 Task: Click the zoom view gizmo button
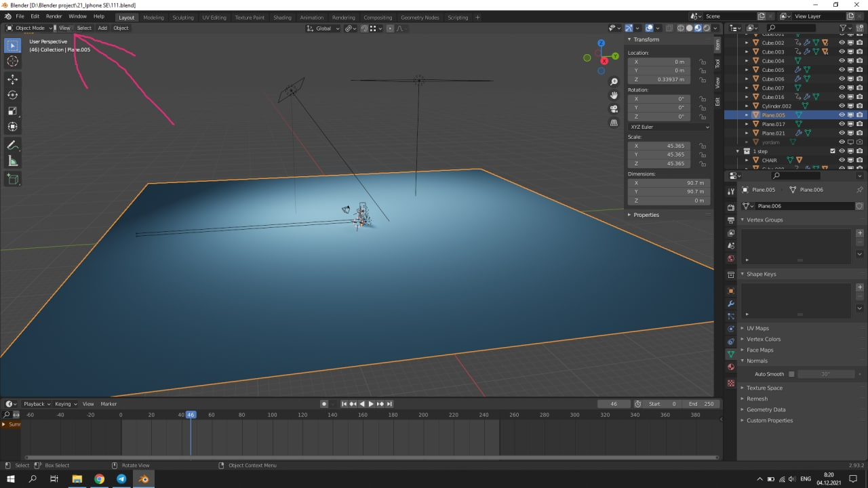(x=614, y=81)
